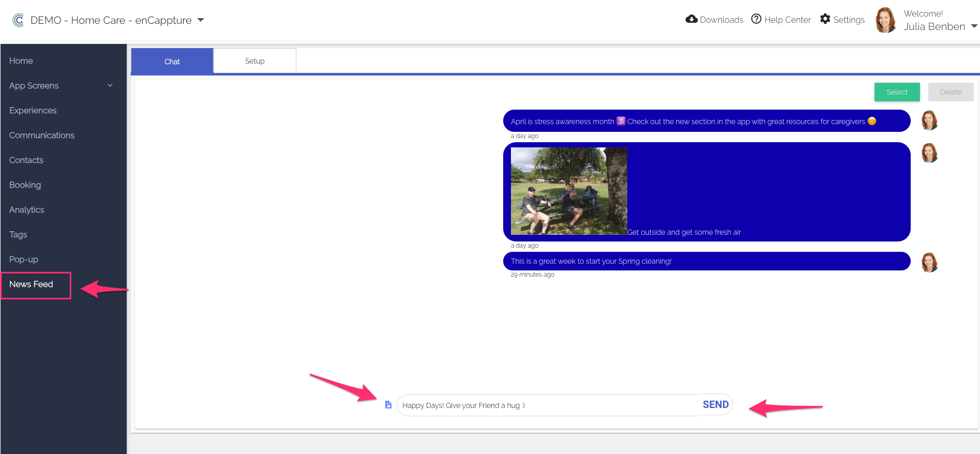Click the SEND button
Screen dimensions: 980x454
click(x=716, y=405)
